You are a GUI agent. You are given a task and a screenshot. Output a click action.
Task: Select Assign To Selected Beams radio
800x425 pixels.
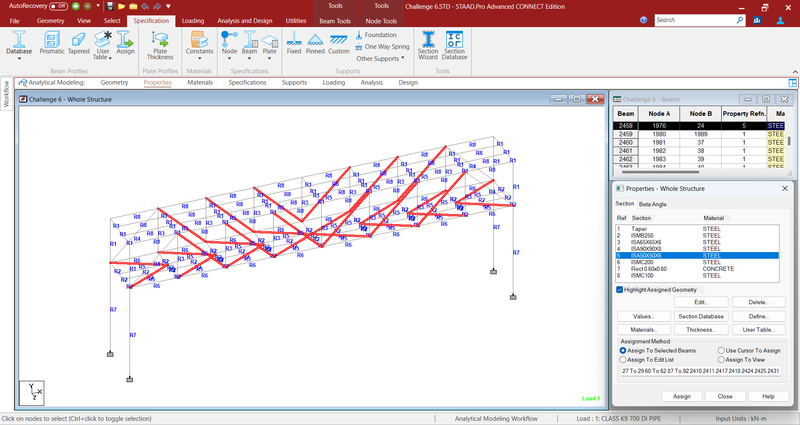(x=622, y=351)
